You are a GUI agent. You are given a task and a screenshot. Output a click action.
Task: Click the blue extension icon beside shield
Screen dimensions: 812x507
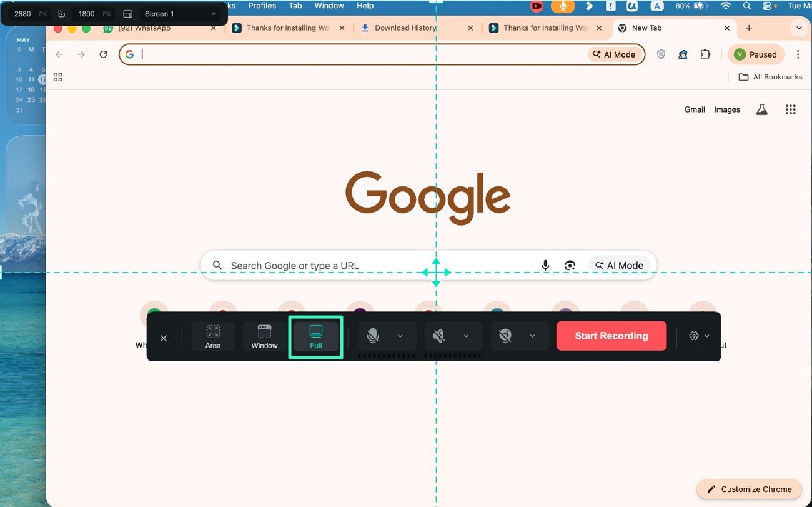(x=683, y=54)
